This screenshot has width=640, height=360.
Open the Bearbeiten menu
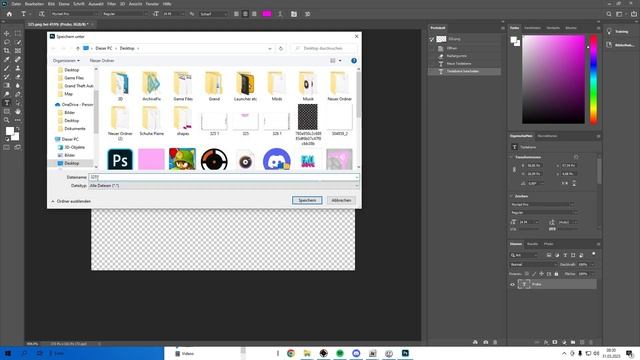click(x=34, y=4)
